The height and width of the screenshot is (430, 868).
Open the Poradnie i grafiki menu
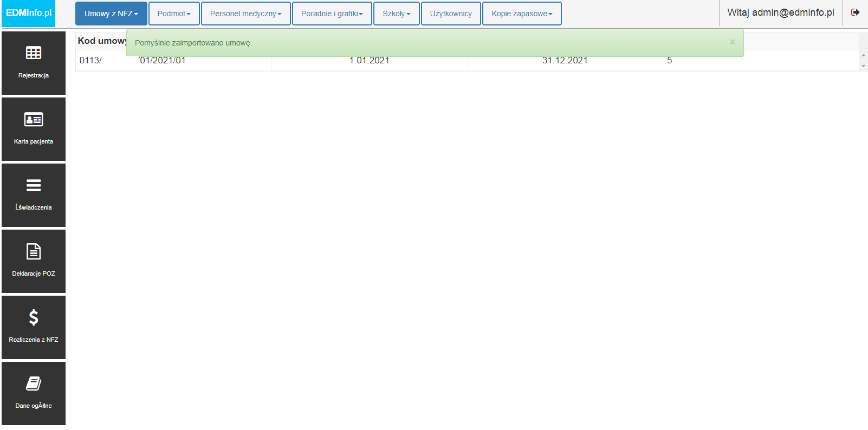pyautogui.click(x=332, y=14)
